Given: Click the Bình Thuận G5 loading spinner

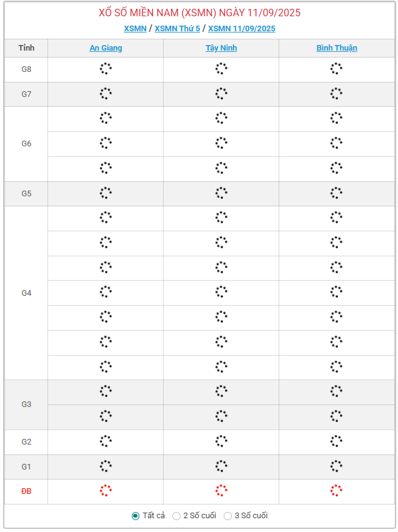Looking at the screenshot, I should coord(337,193).
